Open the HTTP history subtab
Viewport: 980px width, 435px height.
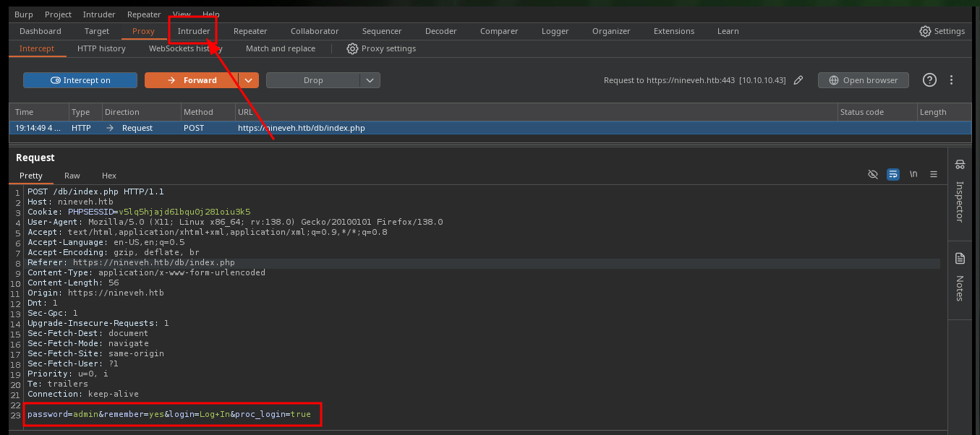pyautogui.click(x=101, y=48)
